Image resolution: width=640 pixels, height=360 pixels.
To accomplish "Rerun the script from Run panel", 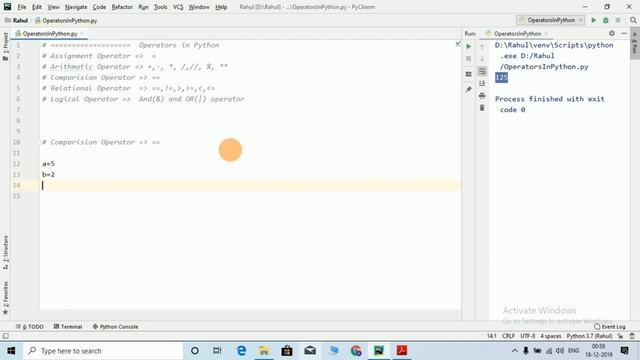I will click(469, 47).
